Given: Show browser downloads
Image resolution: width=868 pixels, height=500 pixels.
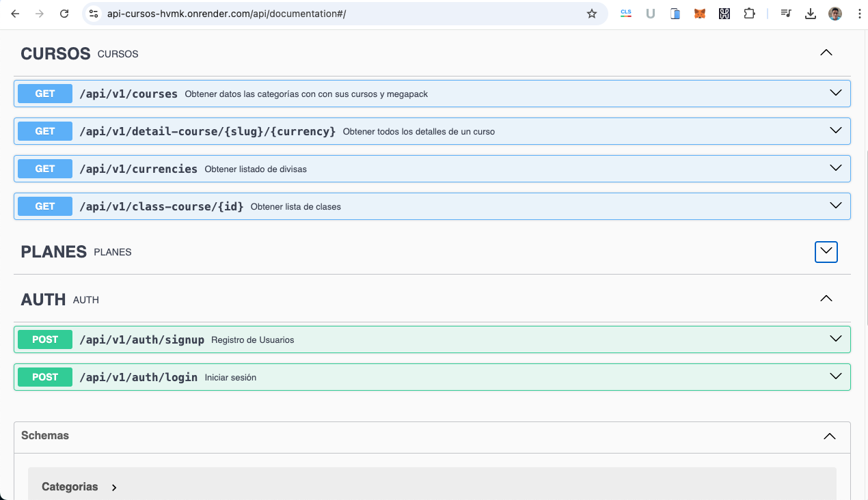Looking at the screenshot, I should (811, 14).
